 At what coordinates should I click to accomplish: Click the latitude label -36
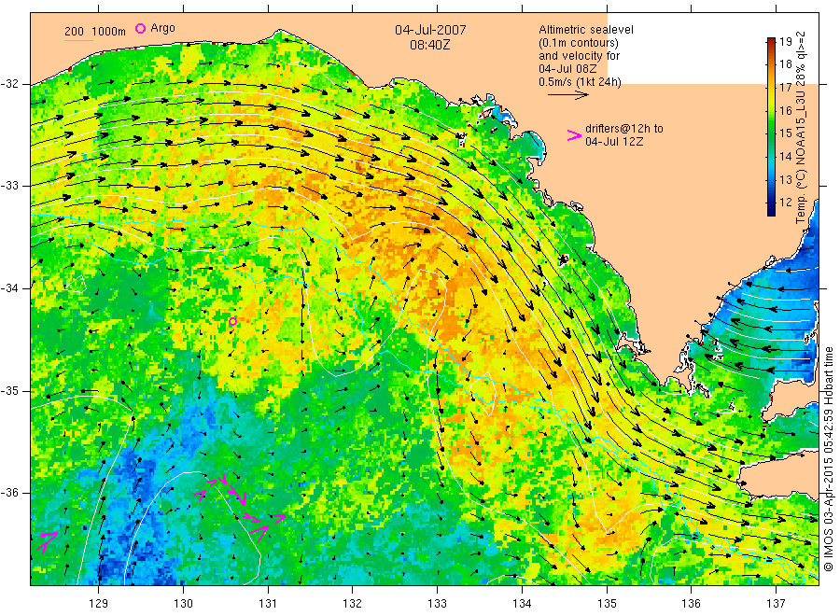10,492
